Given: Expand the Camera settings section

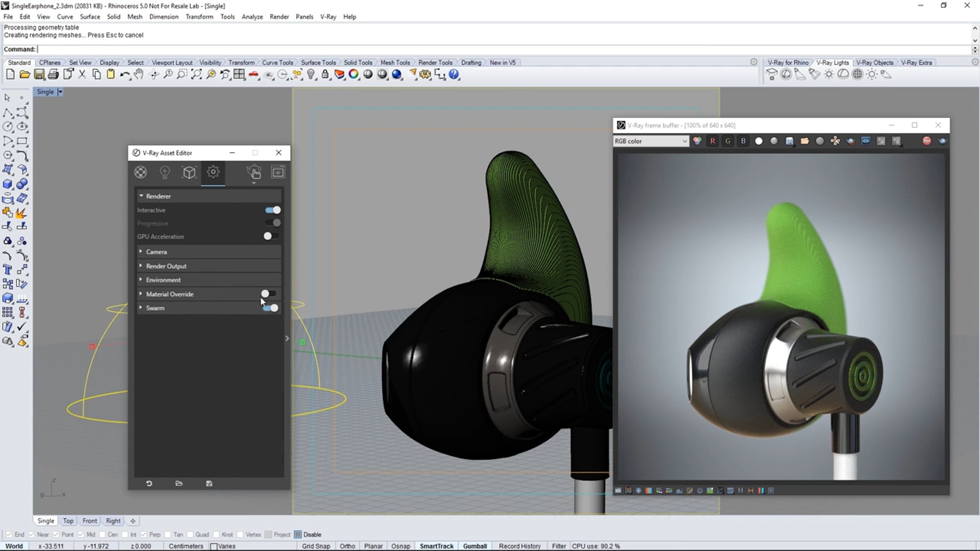Looking at the screenshot, I should tap(156, 252).
